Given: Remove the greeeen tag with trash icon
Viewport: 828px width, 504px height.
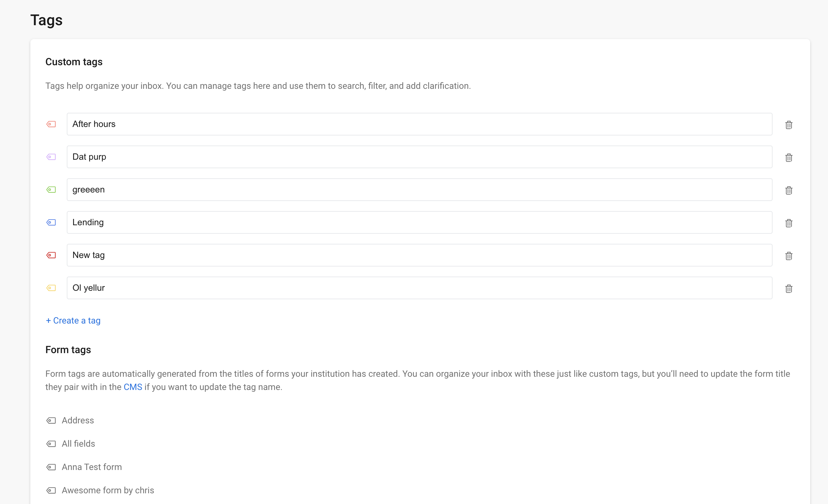Looking at the screenshot, I should [x=788, y=191].
